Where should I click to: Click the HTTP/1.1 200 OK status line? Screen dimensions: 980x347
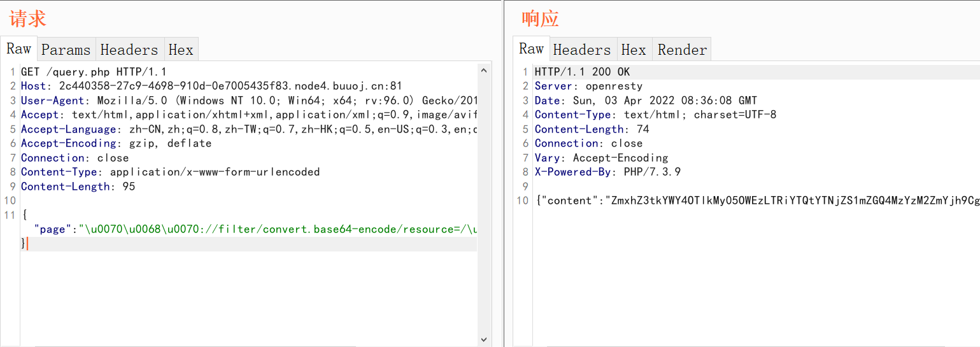click(582, 72)
